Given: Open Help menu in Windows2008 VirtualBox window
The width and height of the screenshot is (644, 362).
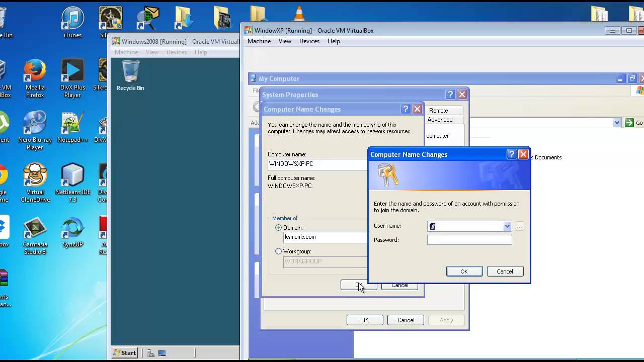Looking at the screenshot, I should point(201,52).
